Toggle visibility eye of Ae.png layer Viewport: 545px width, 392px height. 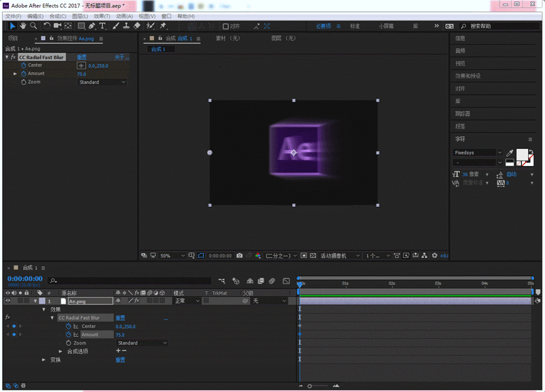coord(8,301)
